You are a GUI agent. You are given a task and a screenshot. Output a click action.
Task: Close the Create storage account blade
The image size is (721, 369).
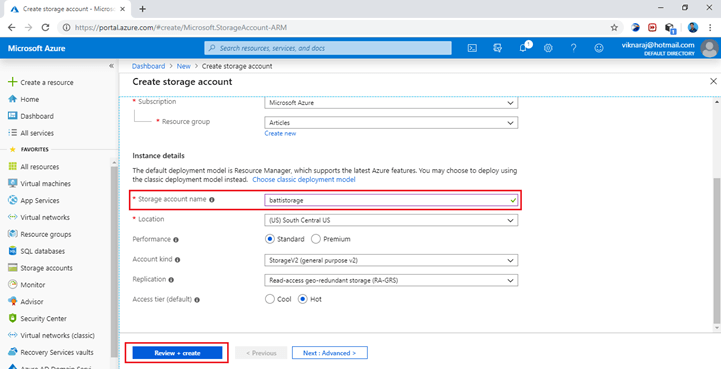coord(713,81)
